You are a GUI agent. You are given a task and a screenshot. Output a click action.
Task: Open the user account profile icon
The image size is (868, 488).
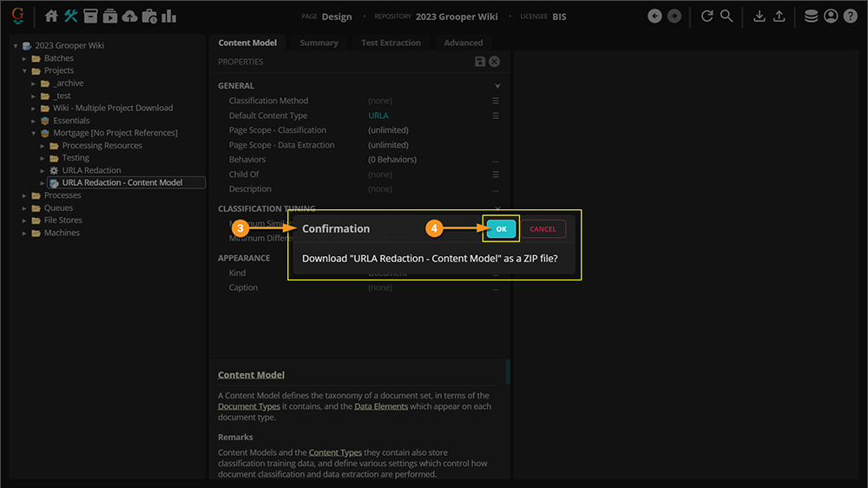click(x=831, y=16)
